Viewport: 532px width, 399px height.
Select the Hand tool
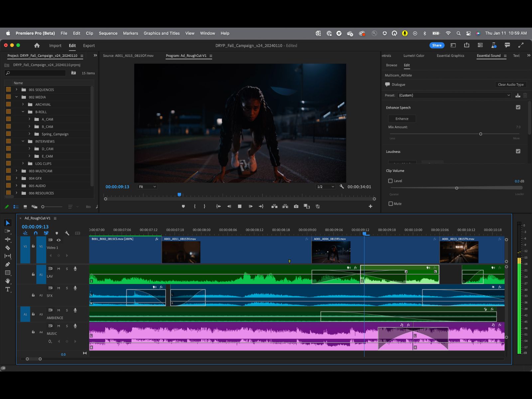pyautogui.click(x=7, y=281)
